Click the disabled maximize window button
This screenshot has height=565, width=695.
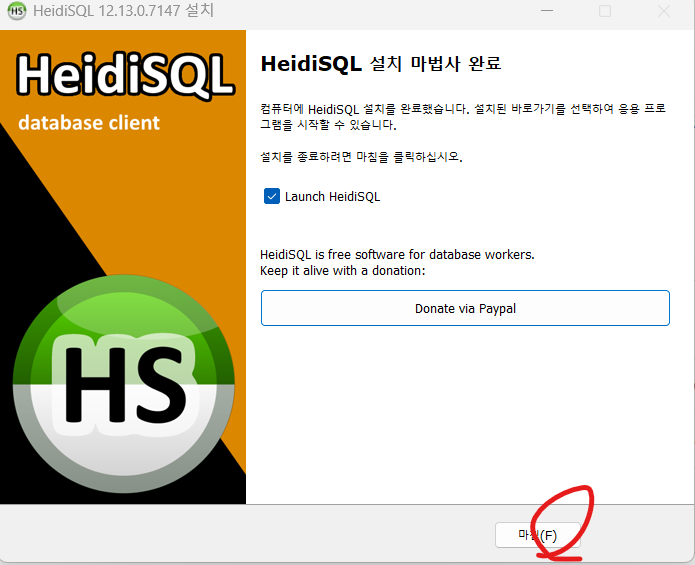click(605, 11)
